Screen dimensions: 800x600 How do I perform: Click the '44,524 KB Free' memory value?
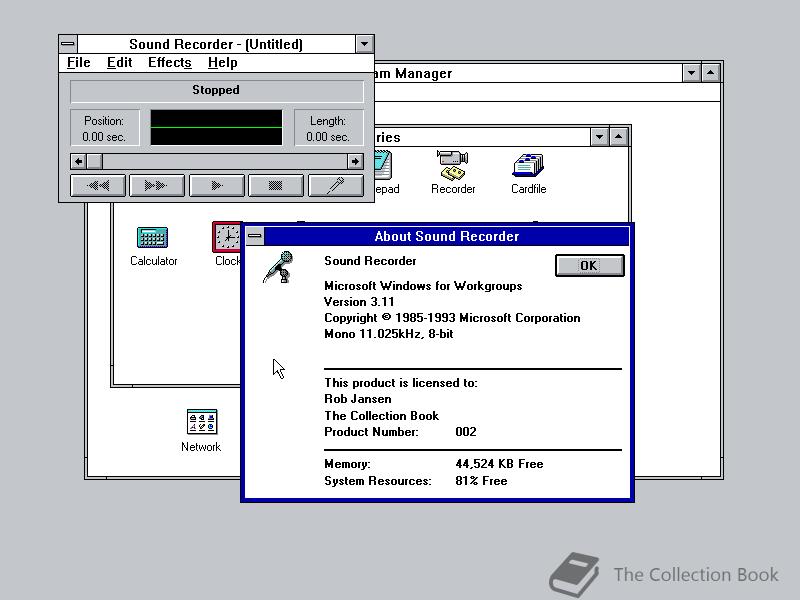499,464
